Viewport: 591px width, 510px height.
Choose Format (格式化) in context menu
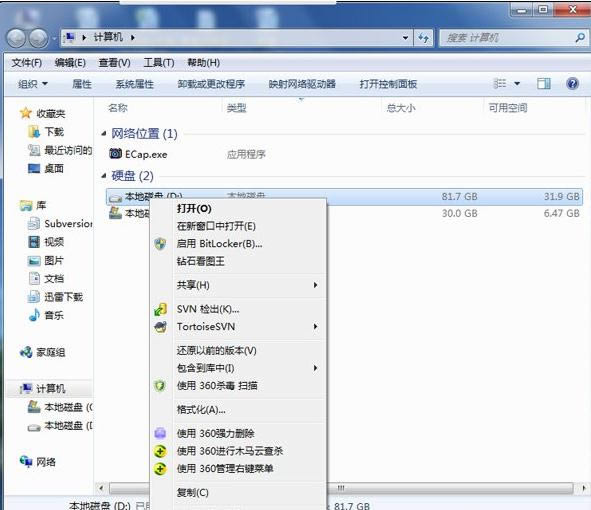point(239,409)
